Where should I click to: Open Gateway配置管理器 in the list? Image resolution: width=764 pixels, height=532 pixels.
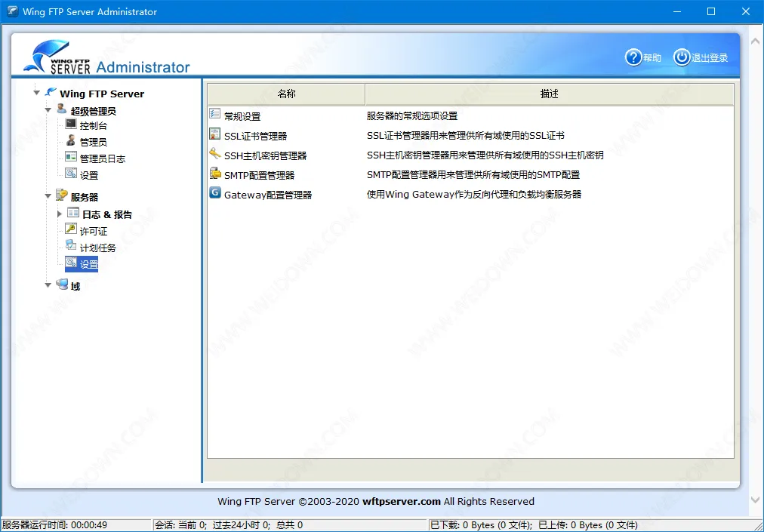pos(268,195)
